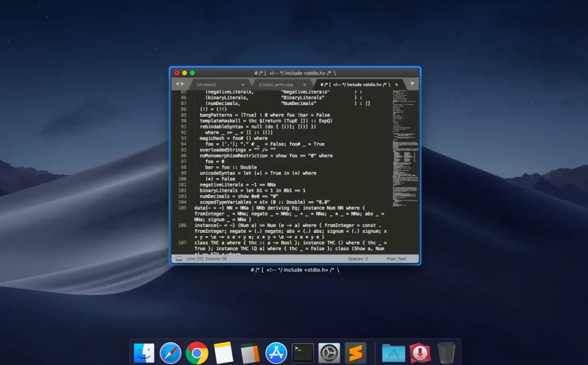
Task: Close the basic_arith.cpp tab via its dot
Action: click(x=305, y=85)
